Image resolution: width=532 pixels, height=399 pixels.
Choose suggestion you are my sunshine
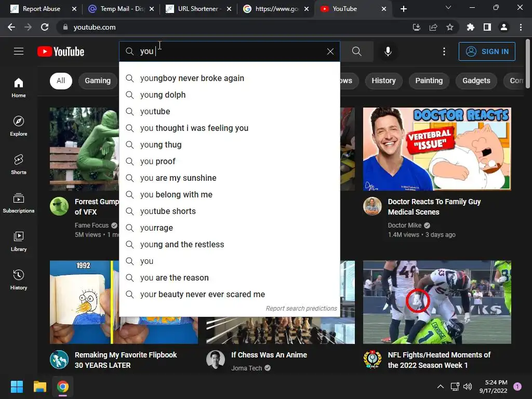[x=230, y=178]
